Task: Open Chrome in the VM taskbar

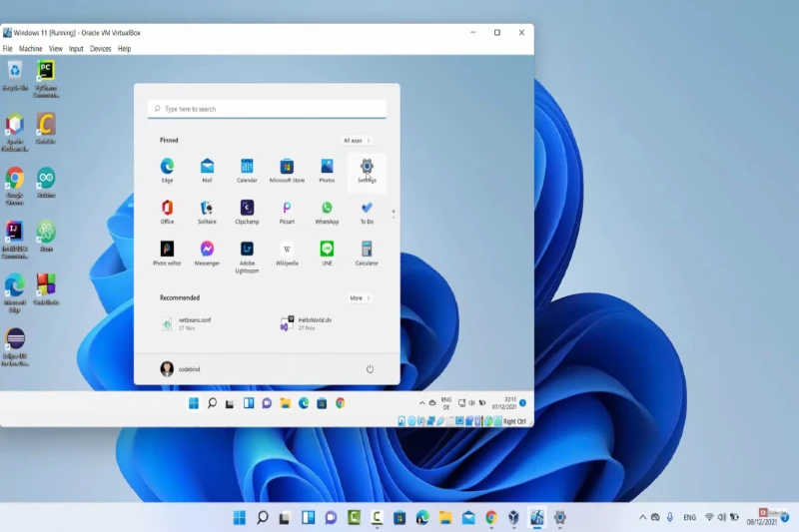Action: (341, 403)
